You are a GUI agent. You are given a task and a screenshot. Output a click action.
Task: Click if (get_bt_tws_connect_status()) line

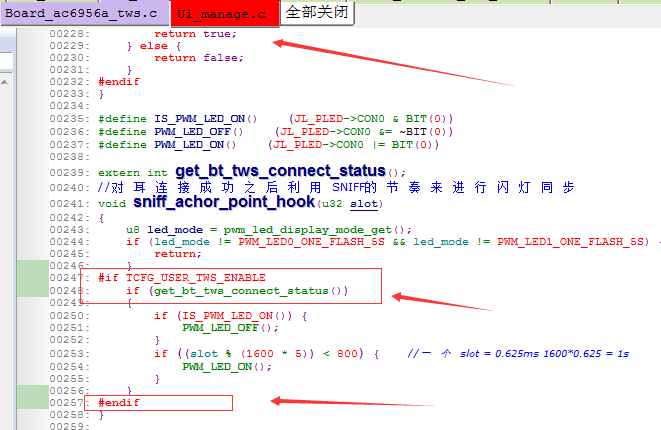pos(237,291)
